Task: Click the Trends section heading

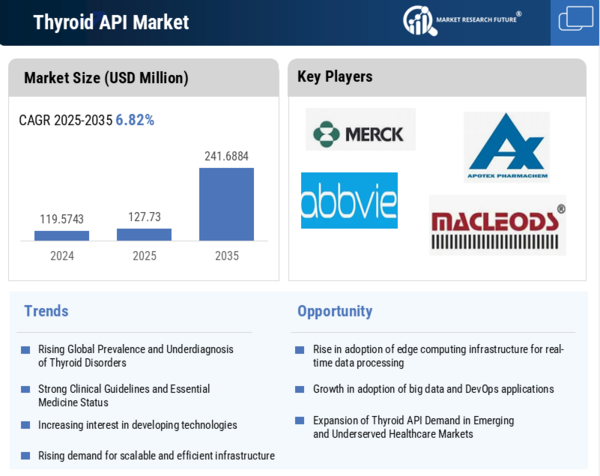Action: tap(46, 311)
